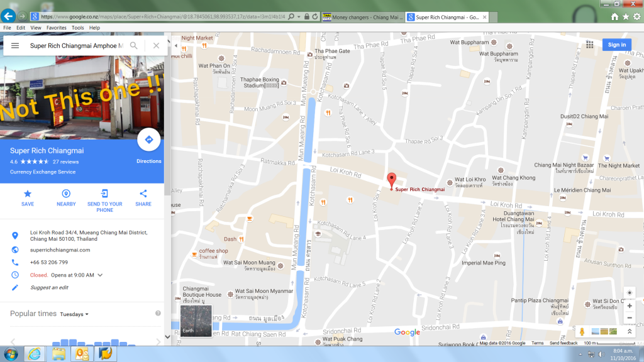The image size is (644, 362).
Task: Click the Suggest an edit link
Action: [x=49, y=288]
